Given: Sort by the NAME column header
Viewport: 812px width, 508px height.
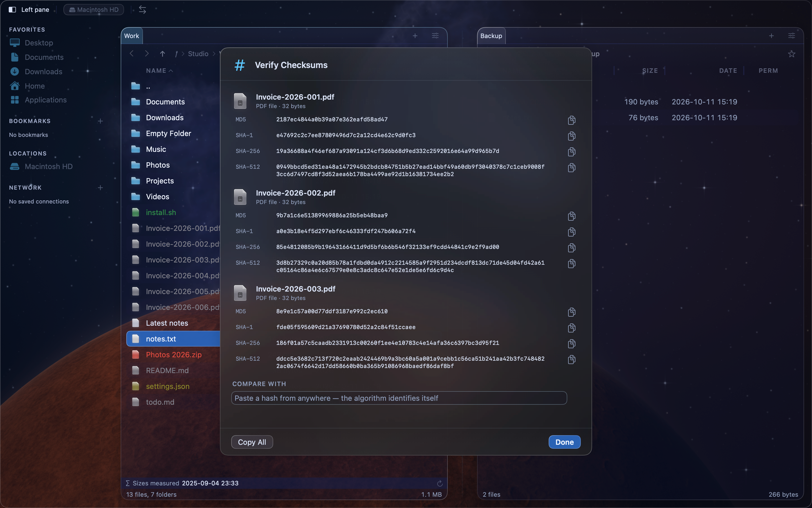Looking at the screenshot, I should (x=159, y=71).
